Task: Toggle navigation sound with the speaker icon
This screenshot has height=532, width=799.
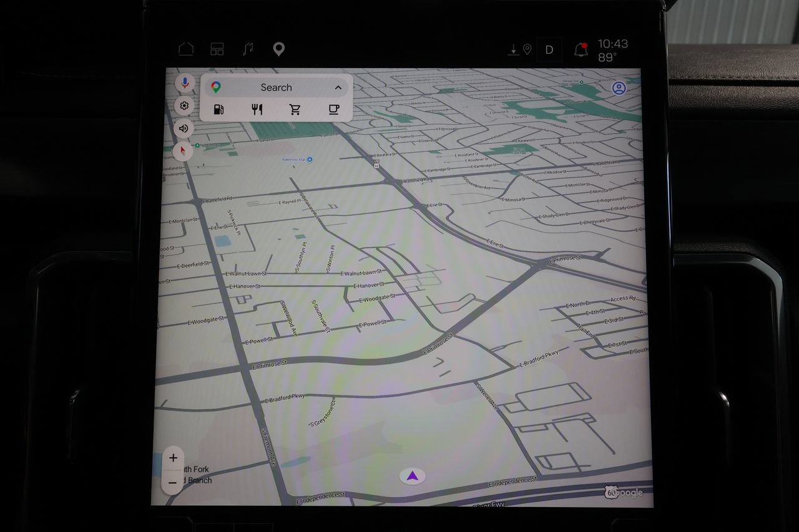Action: [x=184, y=128]
